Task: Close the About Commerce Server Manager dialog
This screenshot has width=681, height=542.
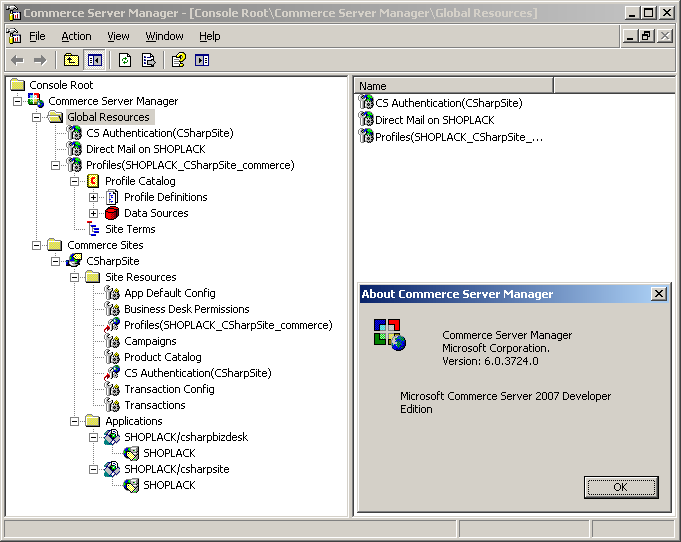Action: [x=659, y=294]
